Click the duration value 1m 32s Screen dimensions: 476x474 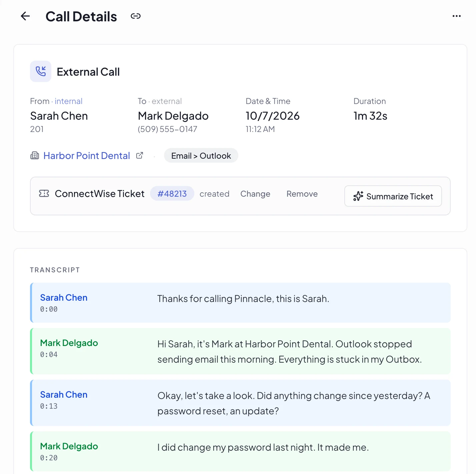pos(370,116)
